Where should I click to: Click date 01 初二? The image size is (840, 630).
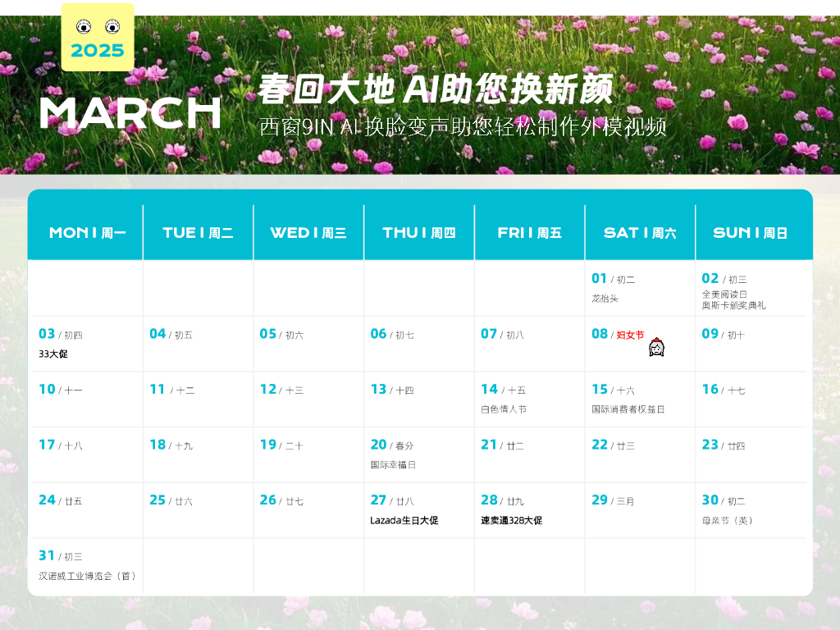click(613, 279)
